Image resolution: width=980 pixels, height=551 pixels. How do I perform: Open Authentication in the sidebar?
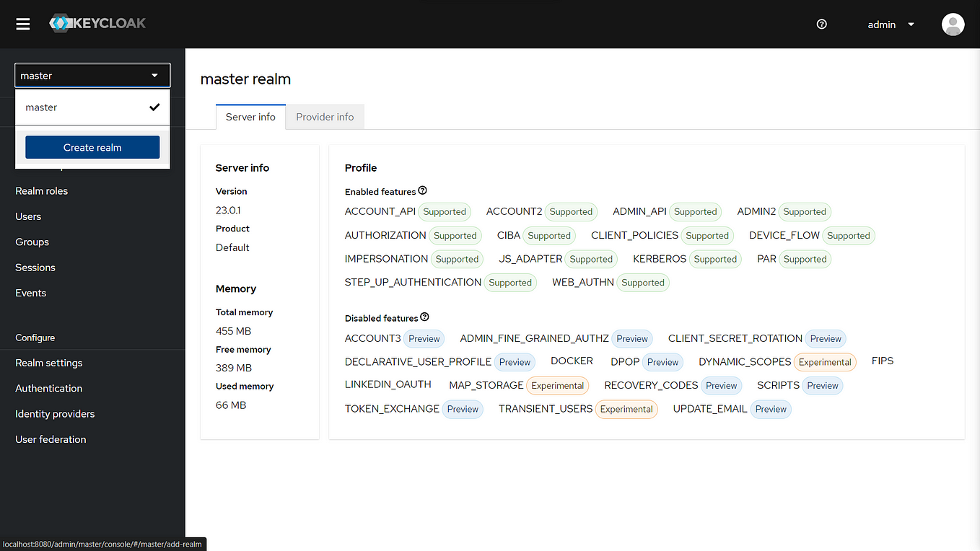click(x=49, y=388)
